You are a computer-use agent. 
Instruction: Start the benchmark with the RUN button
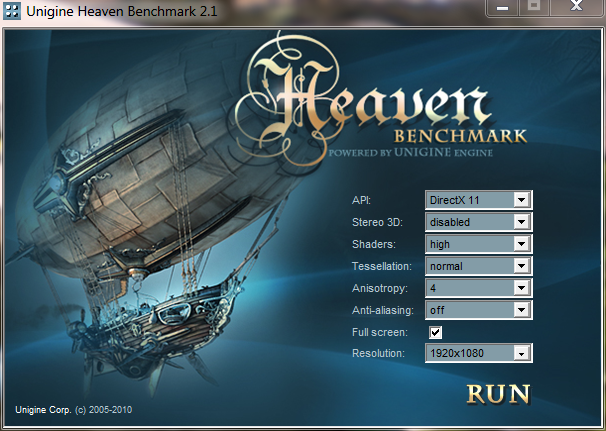pos(498,394)
